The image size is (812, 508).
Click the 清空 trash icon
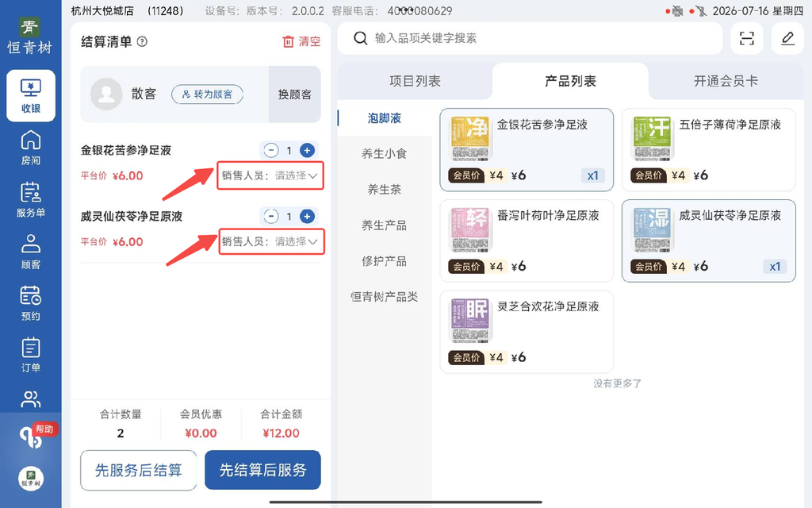[288, 42]
